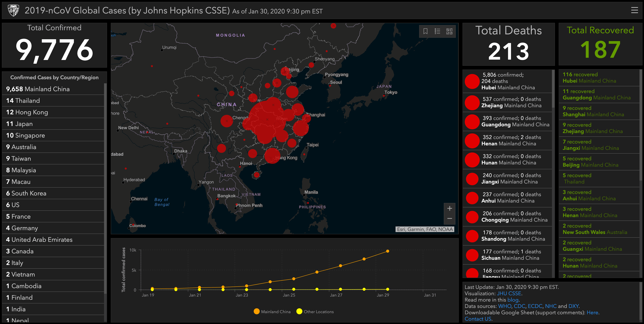644x324 pixels.
Task: Select 8 Malaysia row
Action: click(x=53, y=170)
